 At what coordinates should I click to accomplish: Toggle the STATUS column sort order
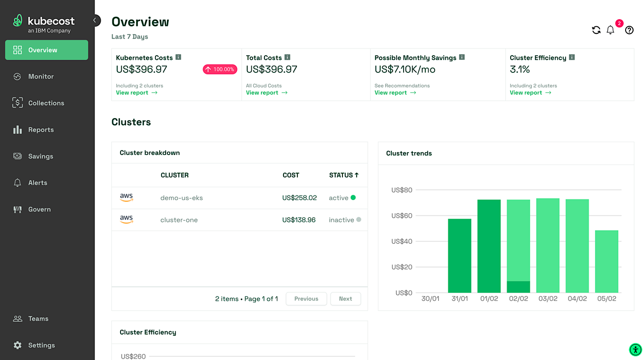pos(343,175)
